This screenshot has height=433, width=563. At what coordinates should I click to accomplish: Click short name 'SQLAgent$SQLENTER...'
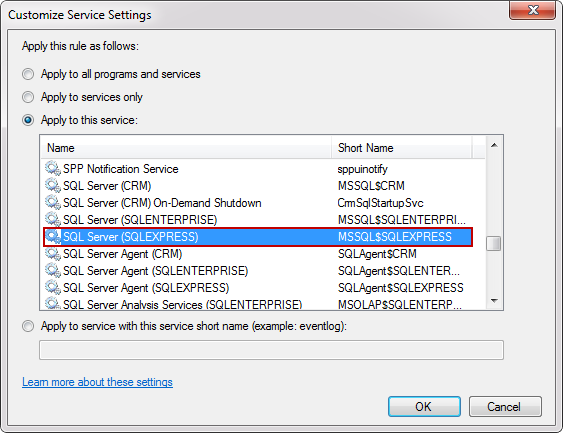[399, 271]
